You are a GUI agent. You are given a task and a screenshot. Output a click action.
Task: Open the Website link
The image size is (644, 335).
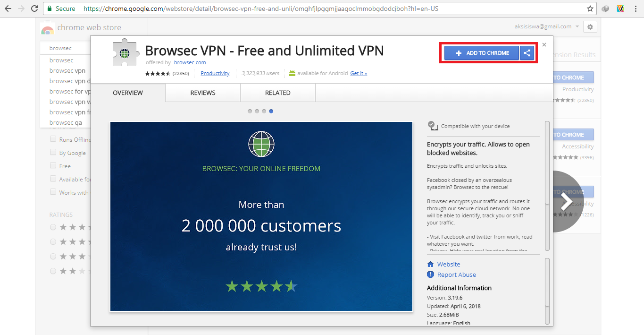point(449,264)
